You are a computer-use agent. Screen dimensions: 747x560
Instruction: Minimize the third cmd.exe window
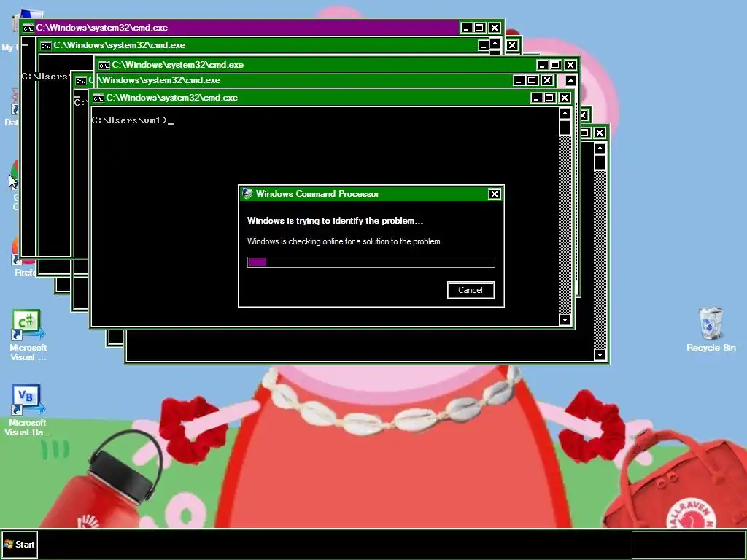542,65
